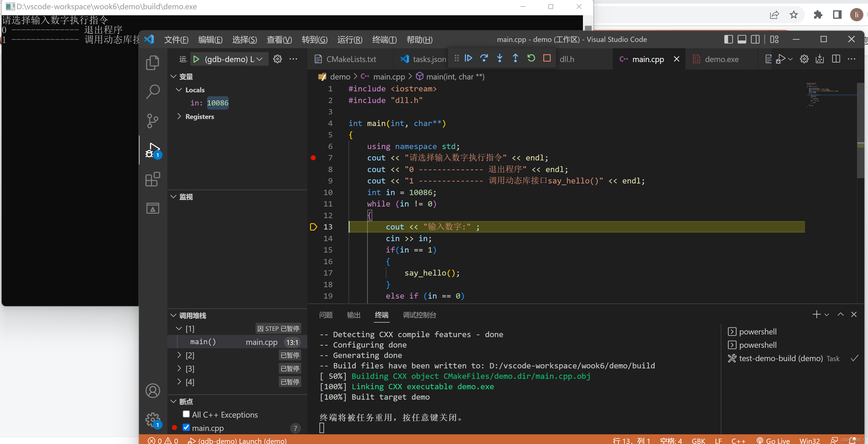Switch to 输出 panel tab

click(x=353, y=315)
